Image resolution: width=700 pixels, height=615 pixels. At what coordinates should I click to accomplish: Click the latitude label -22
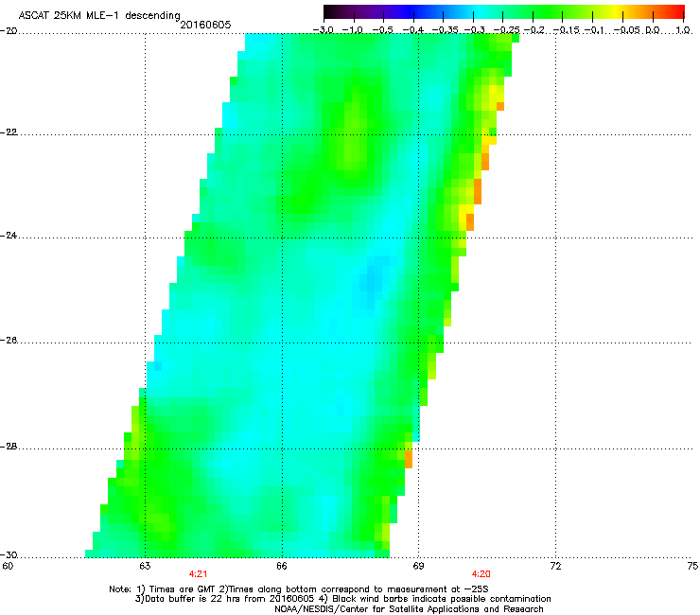click(9, 132)
